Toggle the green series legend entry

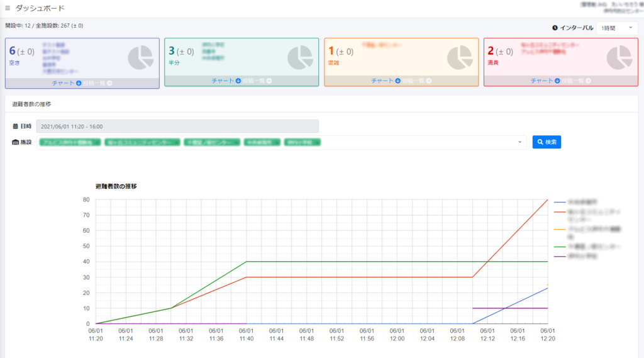pos(587,247)
